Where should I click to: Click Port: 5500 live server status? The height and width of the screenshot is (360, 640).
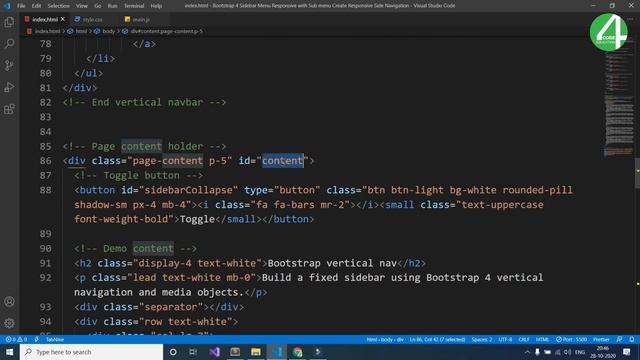(571, 340)
